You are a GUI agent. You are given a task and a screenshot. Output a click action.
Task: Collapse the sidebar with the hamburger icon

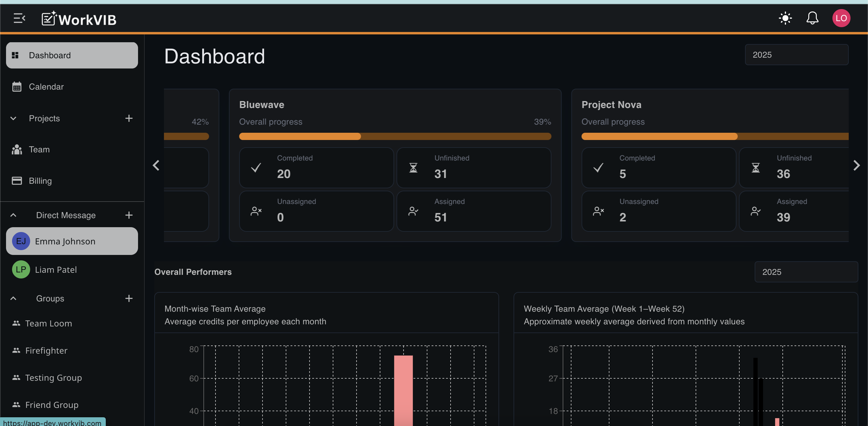click(19, 18)
